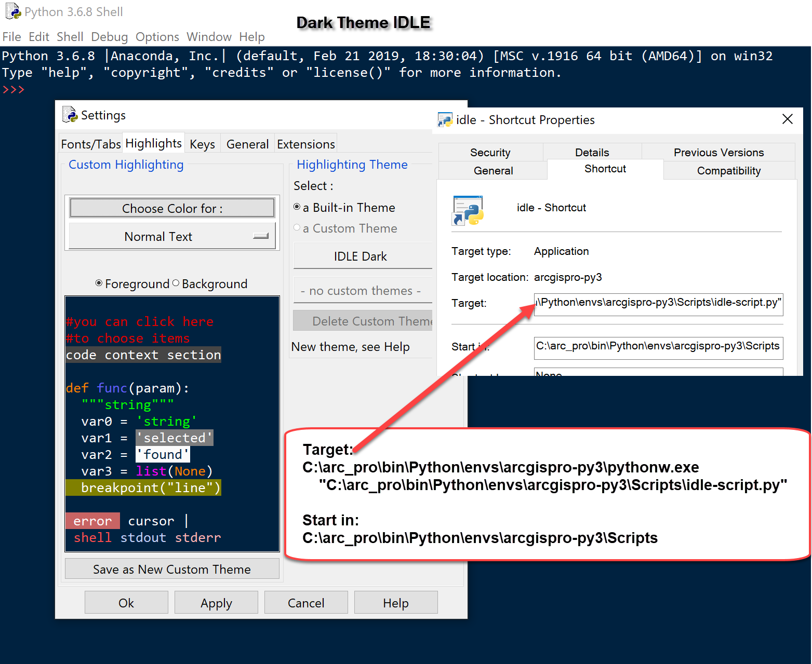Screen dimensions: 812x664
Task: Choose the Background radio option
Action: pos(176,283)
